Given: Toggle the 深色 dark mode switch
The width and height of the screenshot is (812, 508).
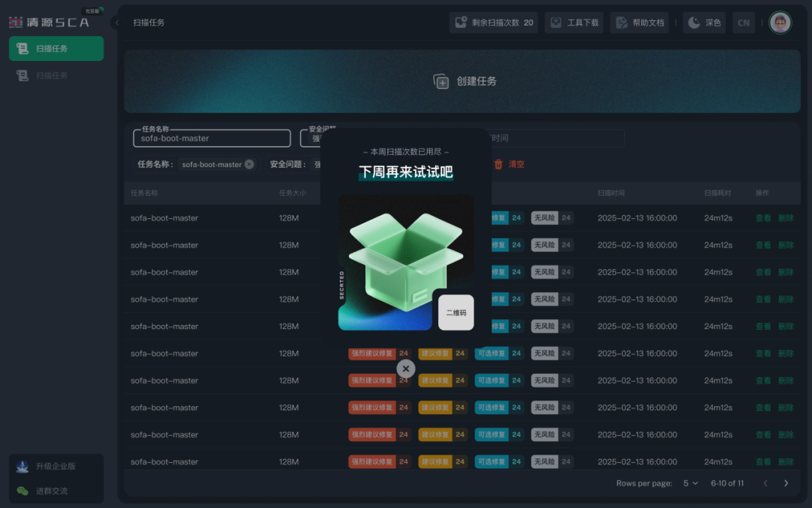Looking at the screenshot, I should click(704, 23).
